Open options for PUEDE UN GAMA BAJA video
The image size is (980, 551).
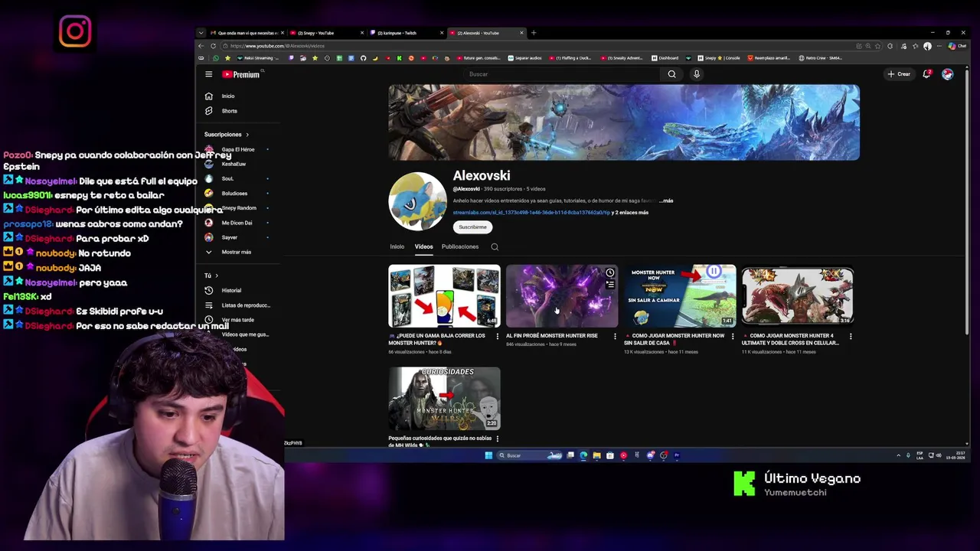coord(498,336)
